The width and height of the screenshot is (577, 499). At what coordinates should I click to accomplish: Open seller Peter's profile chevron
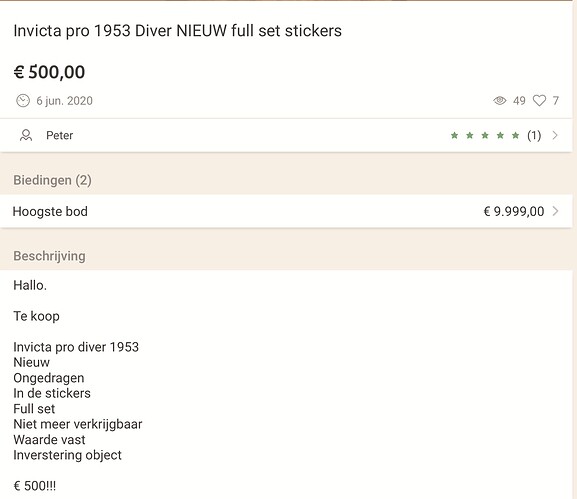555,135
